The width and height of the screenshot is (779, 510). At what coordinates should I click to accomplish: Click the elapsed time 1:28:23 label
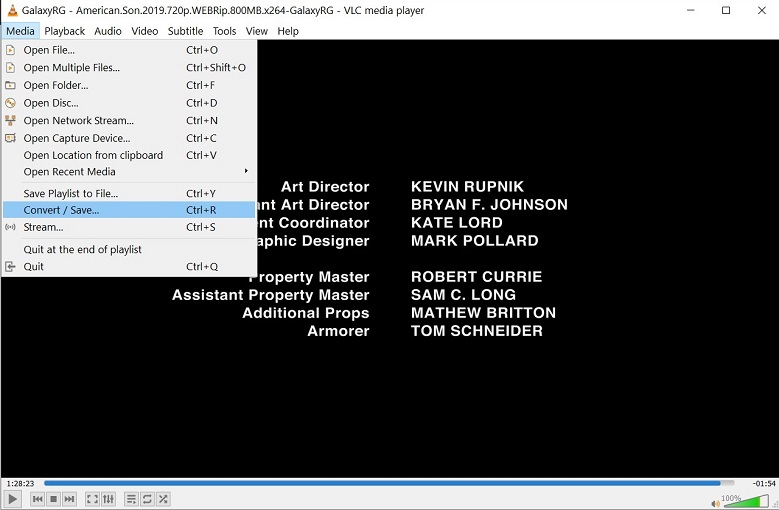(20, 483)
